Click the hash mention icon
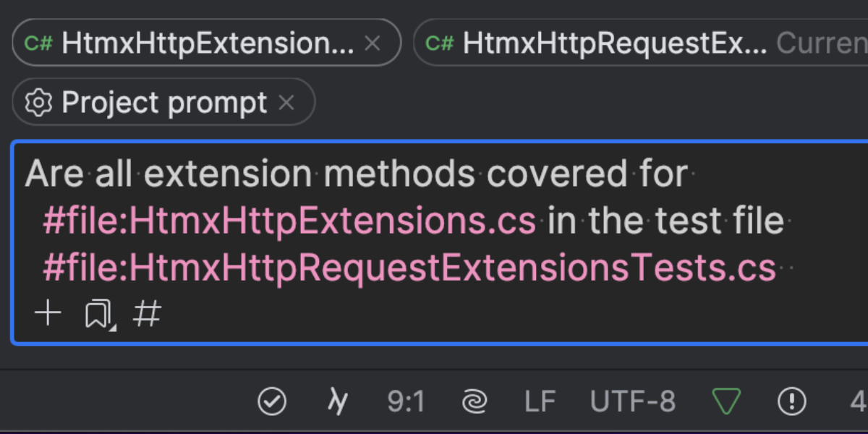868x434 pixels. click(147, 314)
